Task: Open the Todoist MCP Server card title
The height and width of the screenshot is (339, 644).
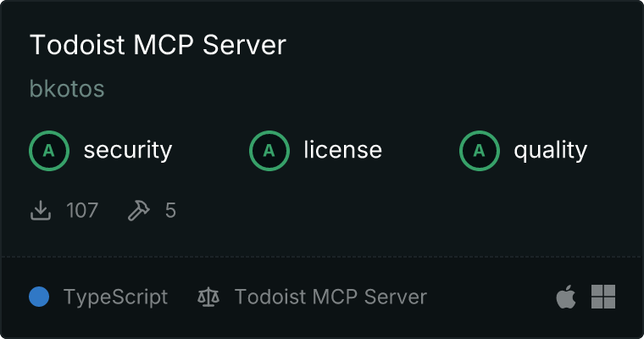Action: click(158, 44)
